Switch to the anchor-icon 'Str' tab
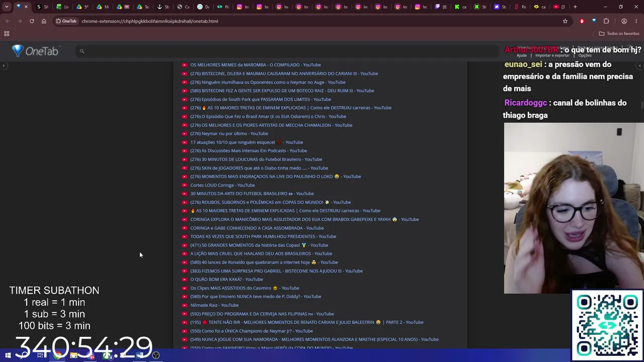This screenshot has height=362, width=644. pos(163,7)
